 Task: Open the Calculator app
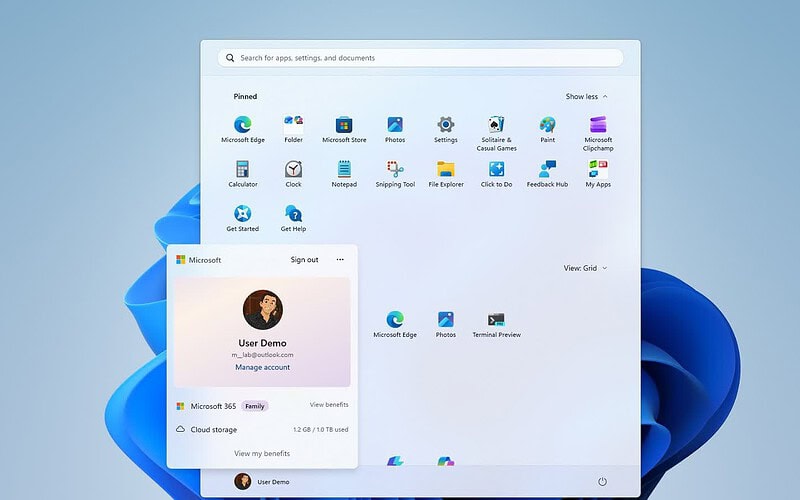(x=242, y=174)
